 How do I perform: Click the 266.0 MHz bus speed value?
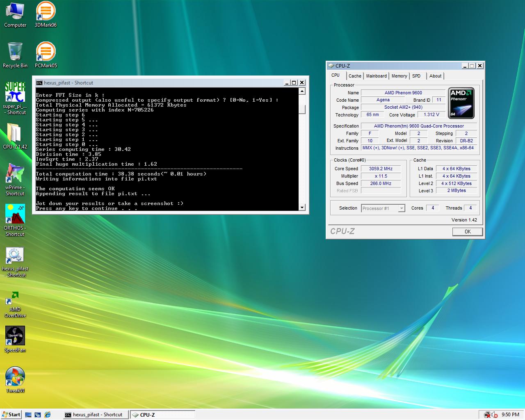click(381, 183)
